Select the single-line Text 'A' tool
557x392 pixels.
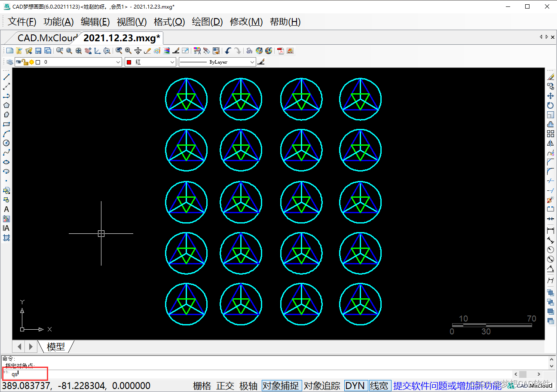click(6, 209)
